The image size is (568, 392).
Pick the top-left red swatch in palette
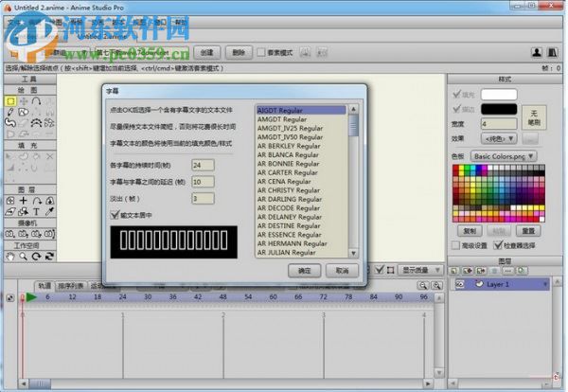[x=455, y=169]
